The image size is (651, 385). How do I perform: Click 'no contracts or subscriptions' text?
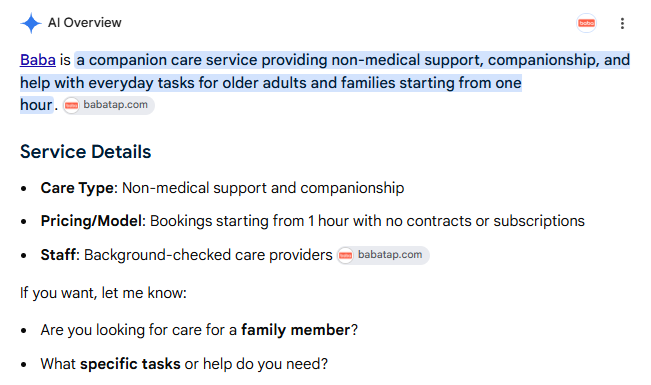(x=485, y=221)
